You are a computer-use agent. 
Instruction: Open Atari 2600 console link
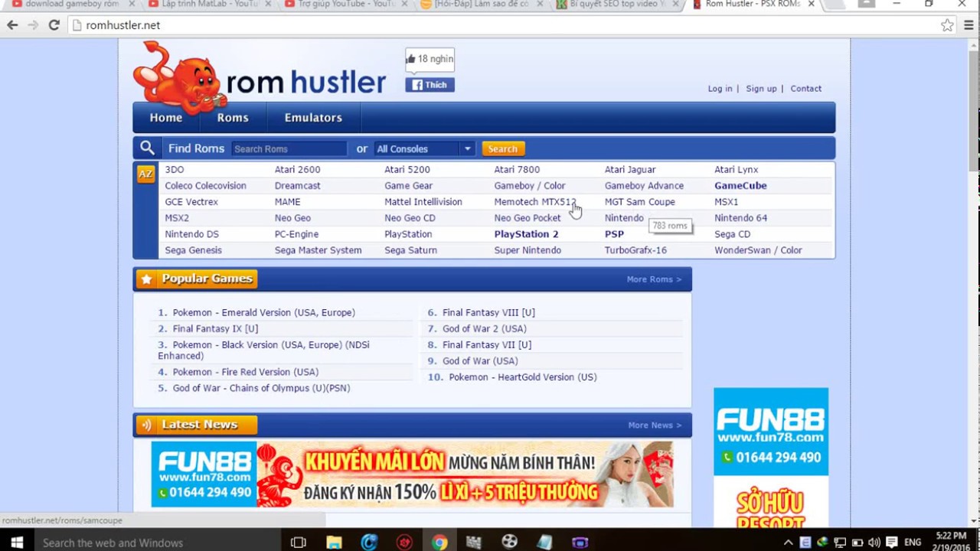point(297,170)
